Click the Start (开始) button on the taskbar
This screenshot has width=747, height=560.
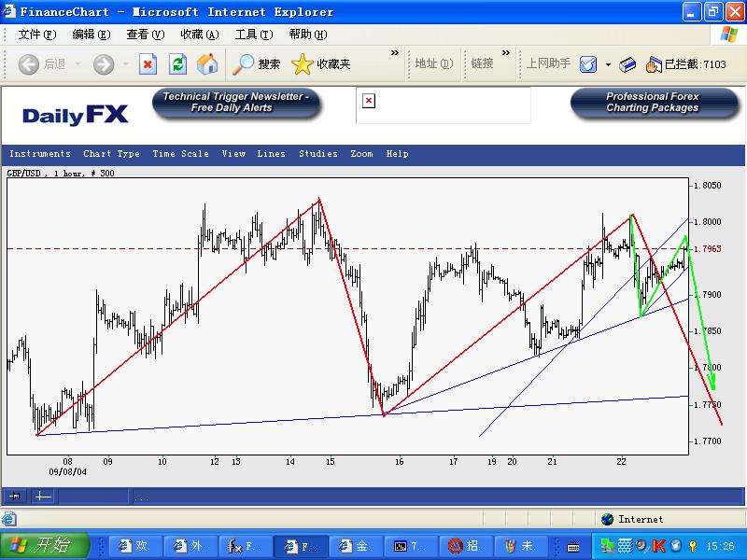(44, 546)
